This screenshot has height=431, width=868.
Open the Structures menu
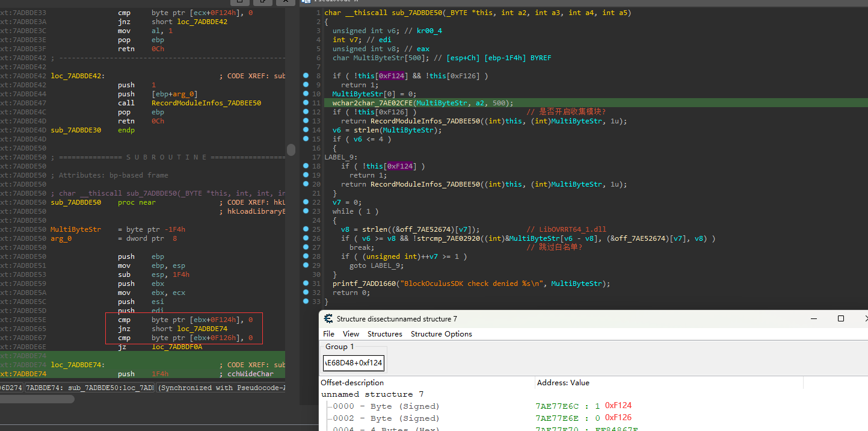click(385, 334)
